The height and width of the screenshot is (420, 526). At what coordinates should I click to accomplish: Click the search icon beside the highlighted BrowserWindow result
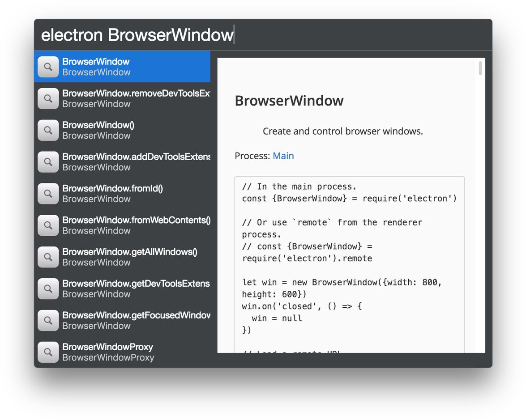[x=48, y=67]
